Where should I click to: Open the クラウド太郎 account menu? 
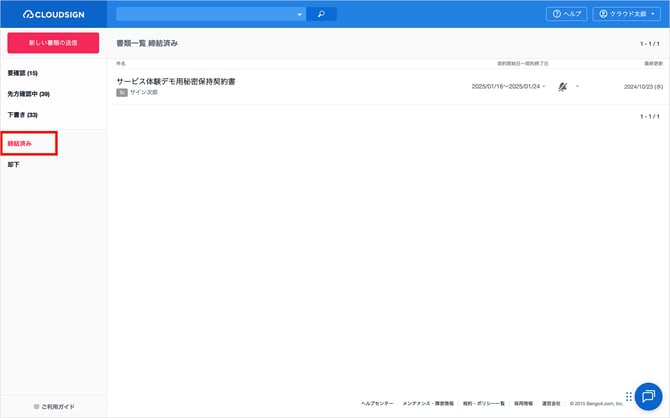[x=629, y=14]
